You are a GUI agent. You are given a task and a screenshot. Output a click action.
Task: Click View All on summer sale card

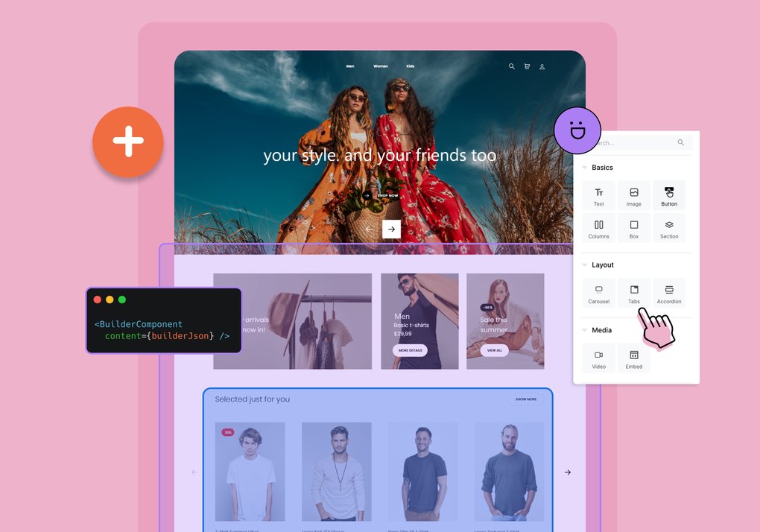495,349
